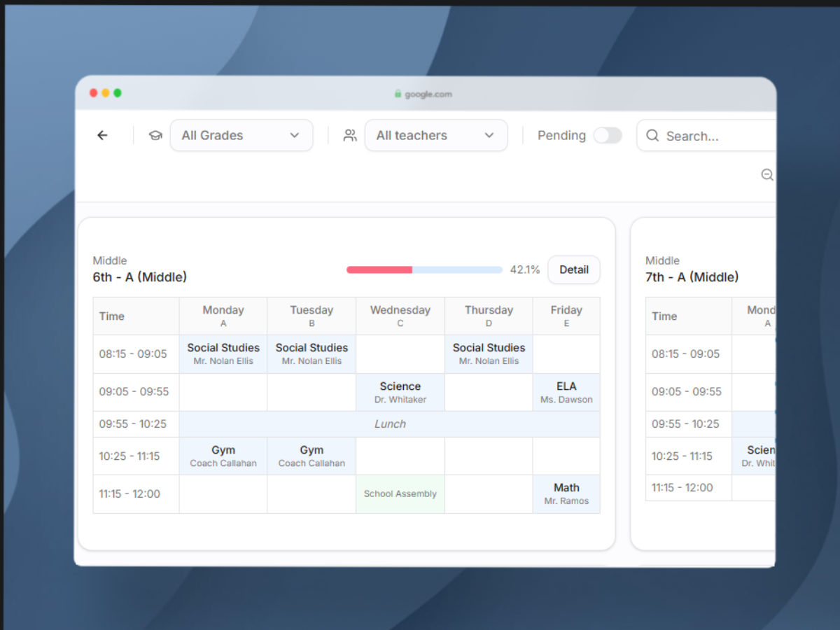This screenshot has height=630, width=840.
Task: Click the google.com address bar
Action: (x=423, y=94)
